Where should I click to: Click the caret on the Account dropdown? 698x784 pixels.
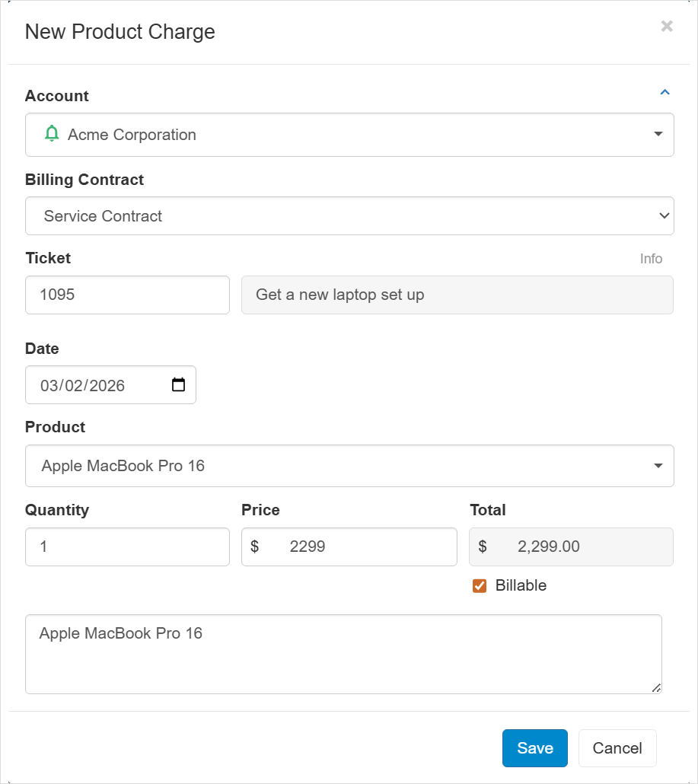point(658,134)
